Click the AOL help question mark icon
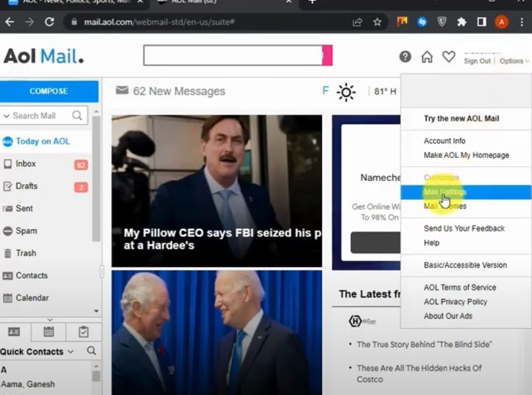This screenshot has width=532, height=395. 405,56
